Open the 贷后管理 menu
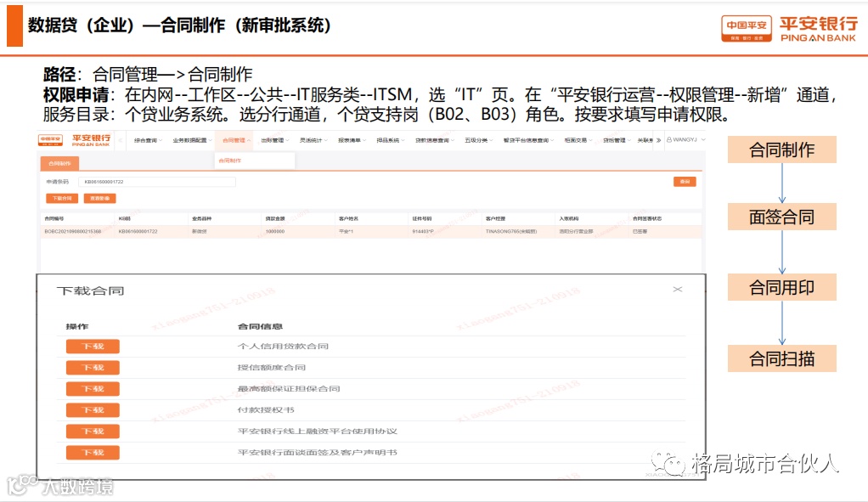Image resolution: width=868 pixels, height=502 pixels. click(616, 141)
